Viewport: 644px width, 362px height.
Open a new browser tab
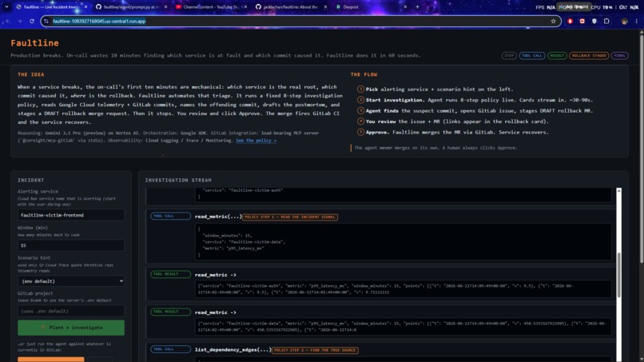point(417,7)
